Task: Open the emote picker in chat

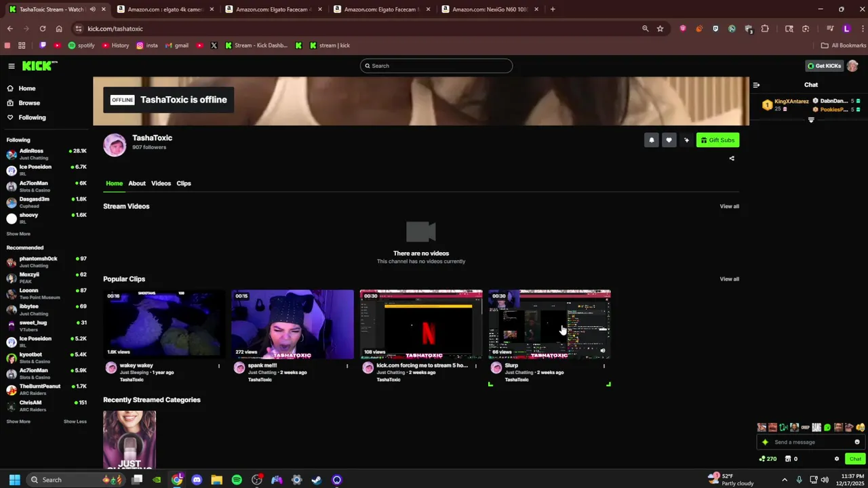Action: tap(857, 442)
